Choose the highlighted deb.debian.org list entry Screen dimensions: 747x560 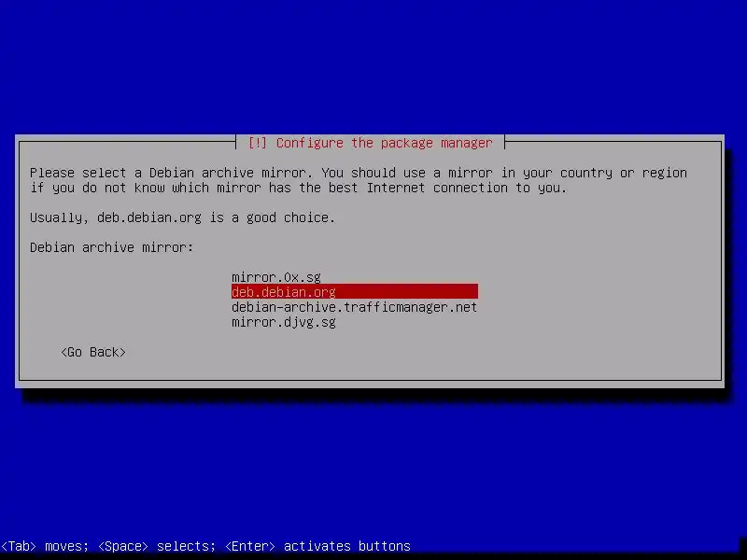coord(355,291)
